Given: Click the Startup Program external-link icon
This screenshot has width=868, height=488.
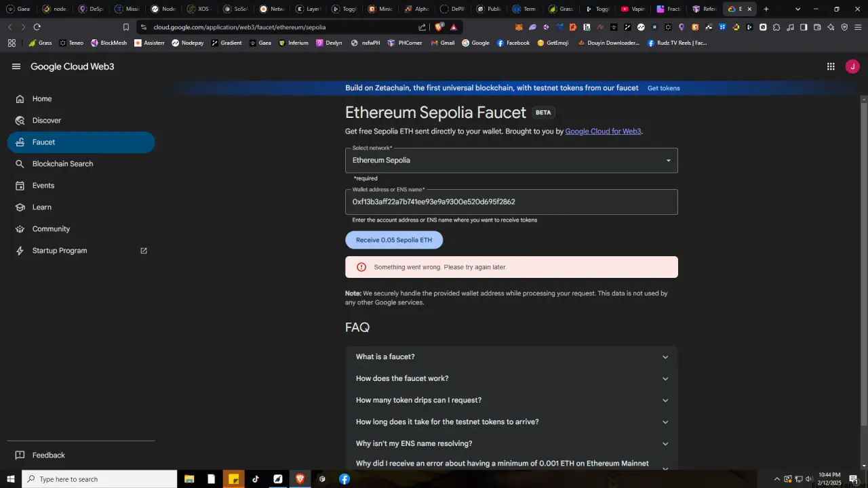Looking at the screenshot, I should point(144,251).
